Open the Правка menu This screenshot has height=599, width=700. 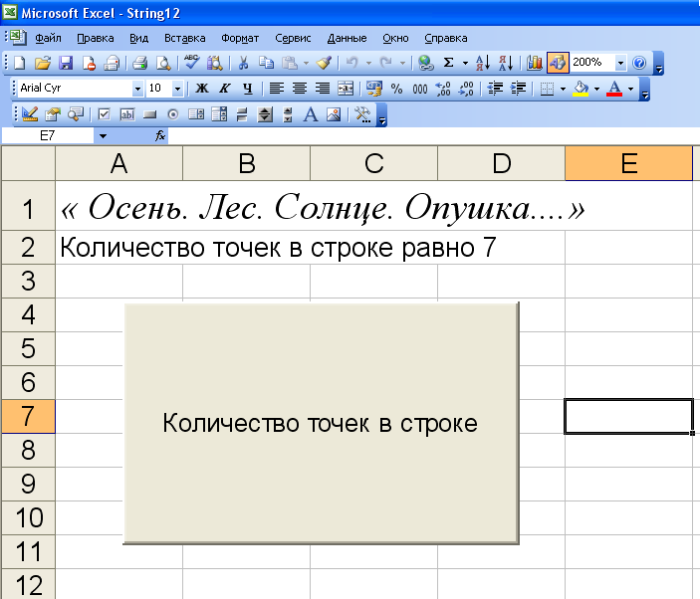95,39
